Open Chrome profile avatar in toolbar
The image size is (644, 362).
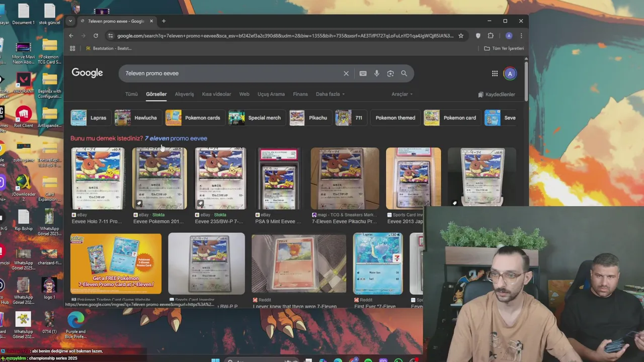click(509, 36)
